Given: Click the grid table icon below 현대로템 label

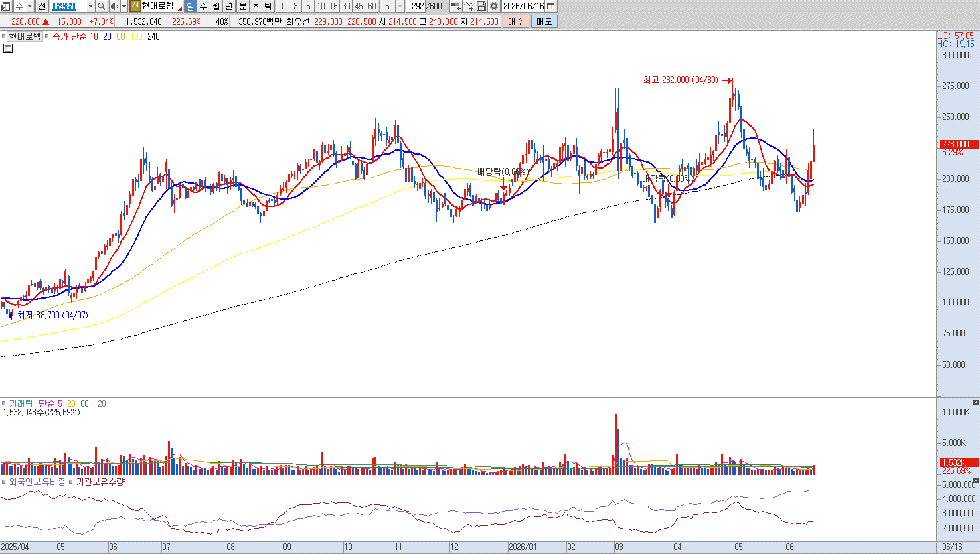Looking at the screenshot, I should tap(8, 48).
